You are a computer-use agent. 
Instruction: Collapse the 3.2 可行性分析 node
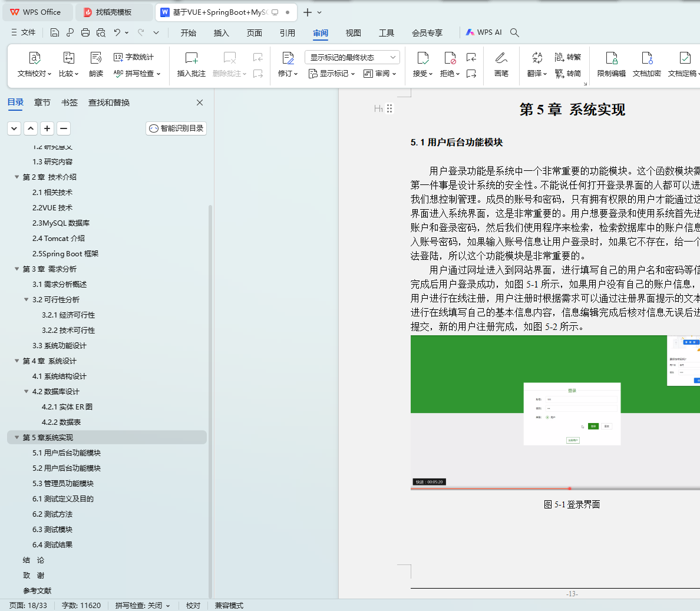[x=27, y=299]
